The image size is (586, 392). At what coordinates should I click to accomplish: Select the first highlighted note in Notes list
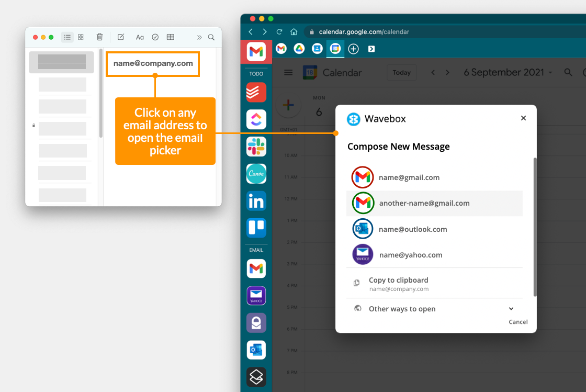click(62, 62)
